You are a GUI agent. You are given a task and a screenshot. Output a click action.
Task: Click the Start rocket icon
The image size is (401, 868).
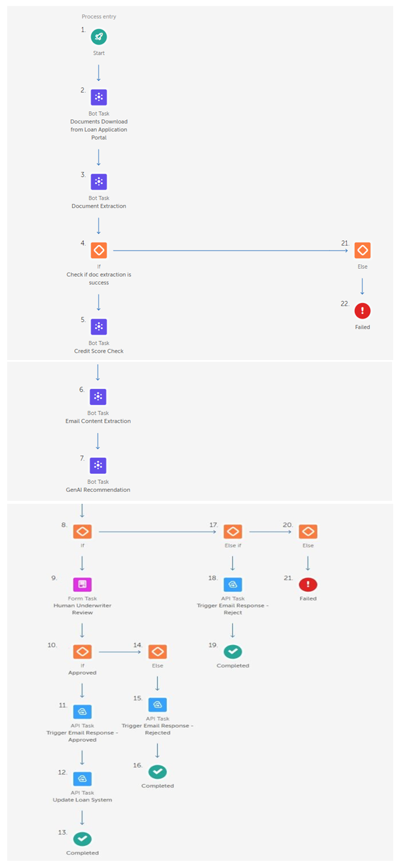[x=99, y=37]
